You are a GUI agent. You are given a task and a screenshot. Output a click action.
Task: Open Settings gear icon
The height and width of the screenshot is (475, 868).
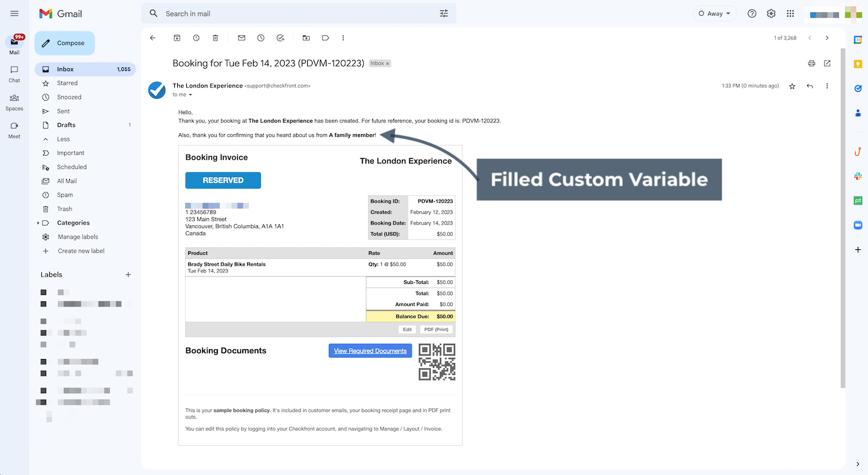(x=771, y=13)
